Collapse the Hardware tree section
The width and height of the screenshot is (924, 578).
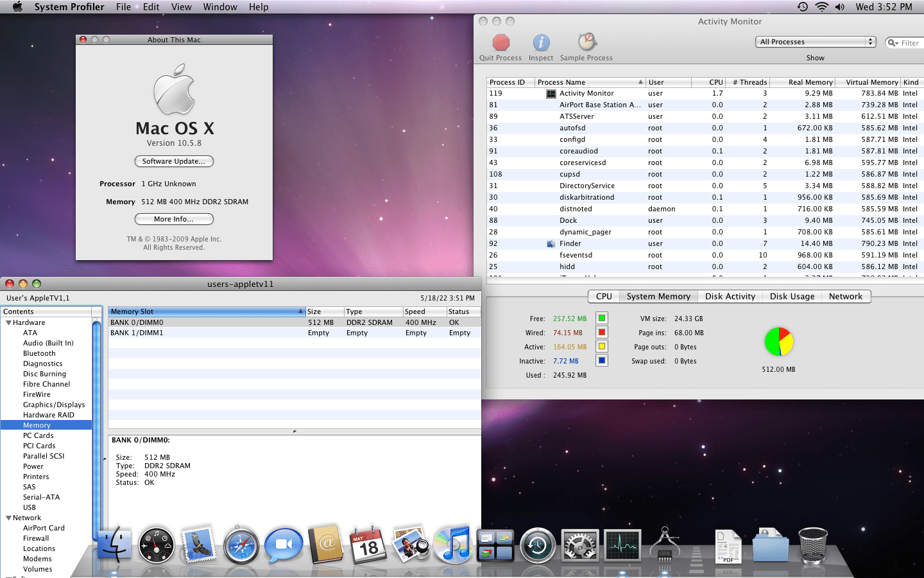9,322
